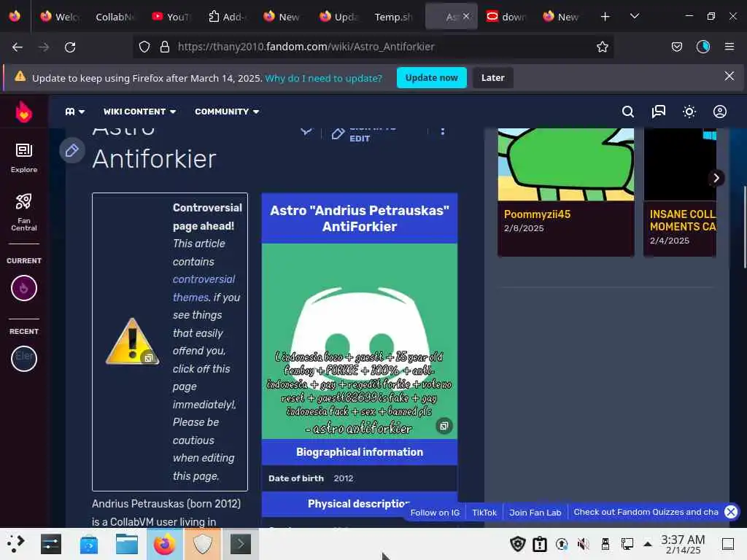Click the EDIT page link
Image resolution: width=747 pixels, height=560 pixels.
[x=360, y=139]
